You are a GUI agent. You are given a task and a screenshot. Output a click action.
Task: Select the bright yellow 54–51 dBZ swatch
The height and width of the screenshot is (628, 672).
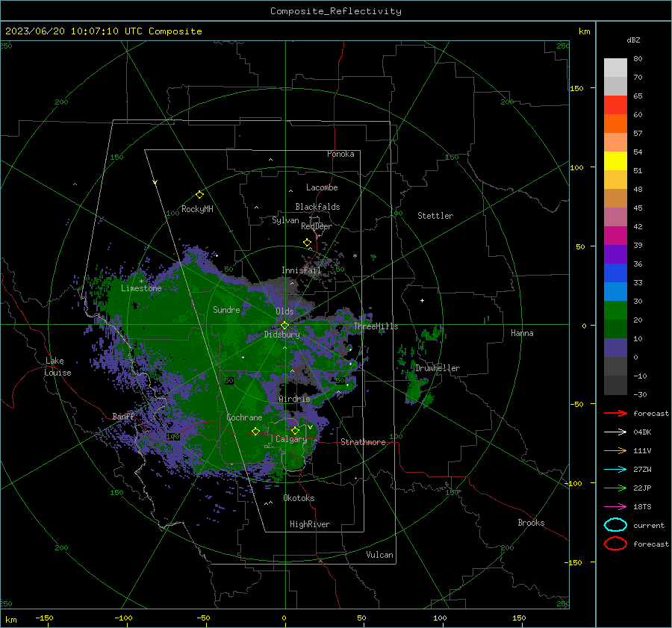[x=615, y=161]
